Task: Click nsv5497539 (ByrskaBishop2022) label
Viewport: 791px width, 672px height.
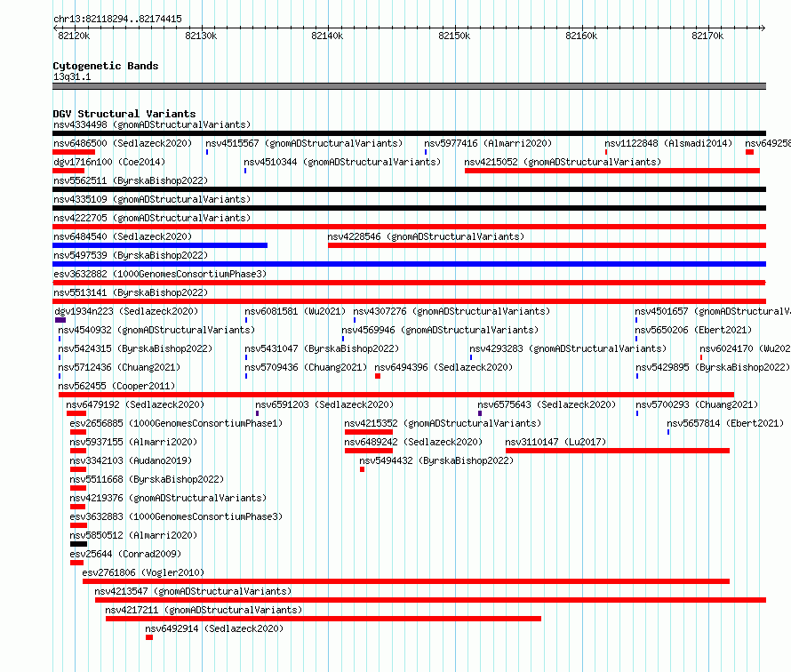Action: [131, 255]
